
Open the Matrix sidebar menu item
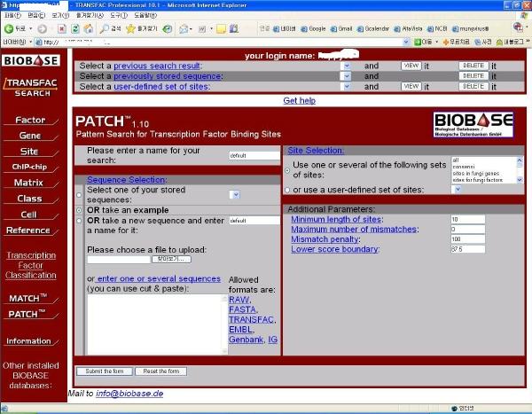pos(29,183)
